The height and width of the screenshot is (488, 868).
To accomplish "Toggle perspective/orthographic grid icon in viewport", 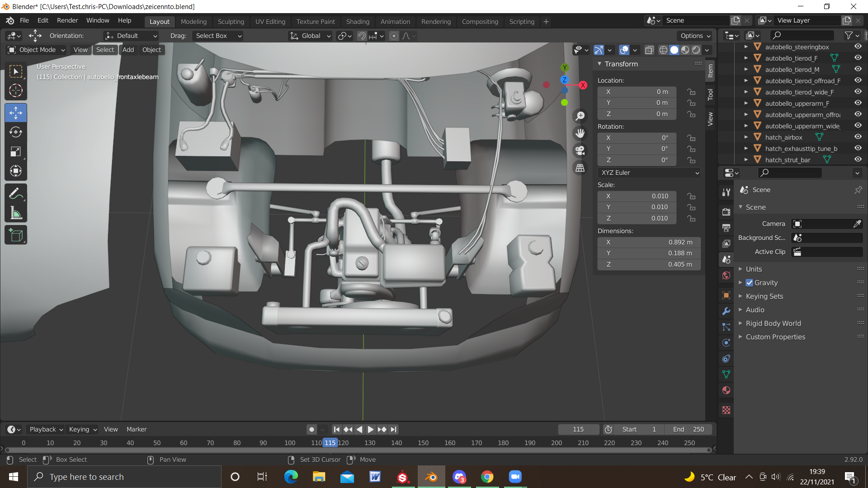I will coord(580,168).
